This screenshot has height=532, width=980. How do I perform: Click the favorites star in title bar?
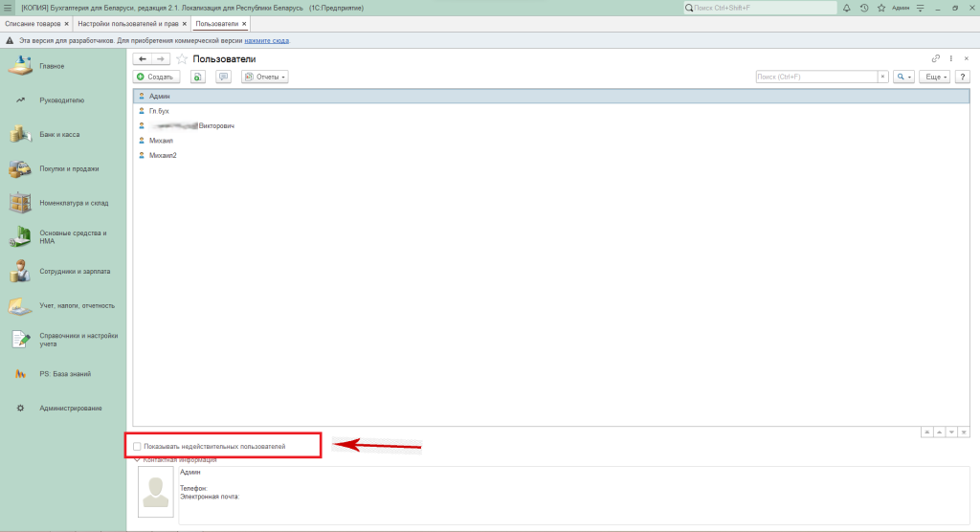point(880,8)
